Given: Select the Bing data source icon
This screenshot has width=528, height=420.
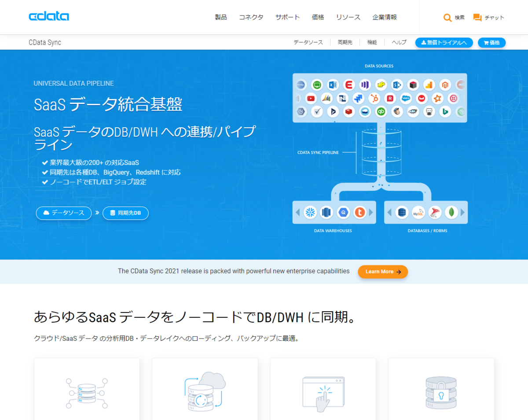Looking at the screenshot, I should pos(445,112).
